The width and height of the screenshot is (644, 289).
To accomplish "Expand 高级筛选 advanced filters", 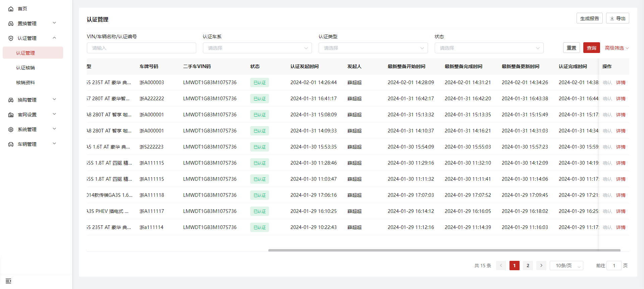I will point(616,48).
